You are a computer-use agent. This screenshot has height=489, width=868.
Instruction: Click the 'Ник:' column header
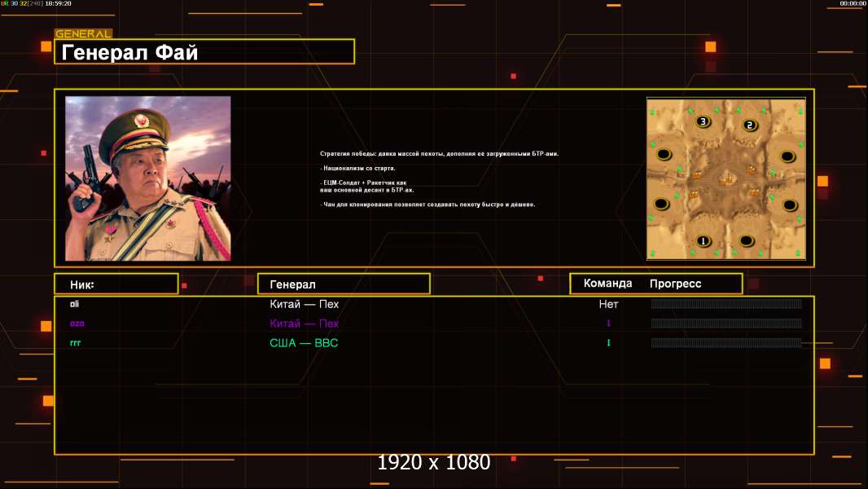116,284
